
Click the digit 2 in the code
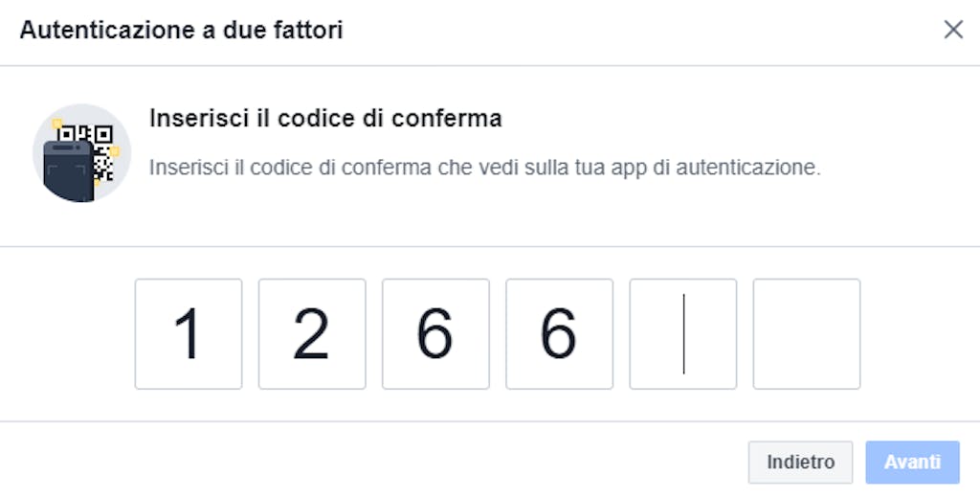(311, 334)
